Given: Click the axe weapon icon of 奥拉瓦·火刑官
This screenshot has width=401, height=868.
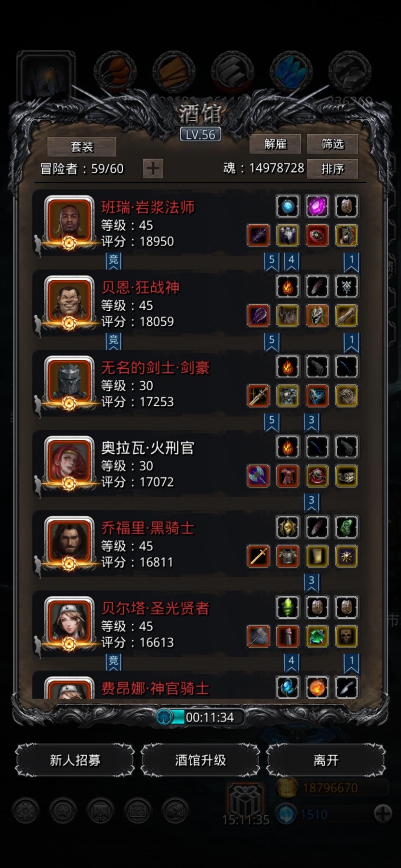Looking at the screenshot, I should (258, 476).
